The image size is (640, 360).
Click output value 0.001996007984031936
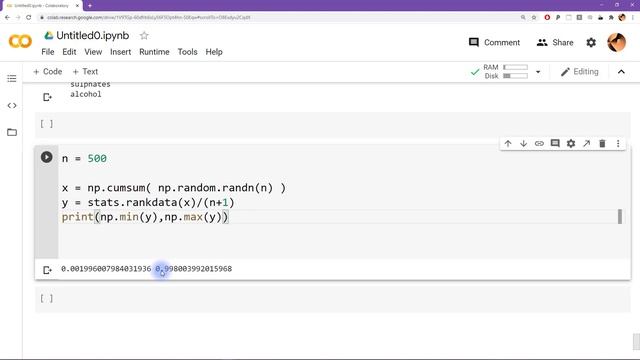click(x=106, y=269)
